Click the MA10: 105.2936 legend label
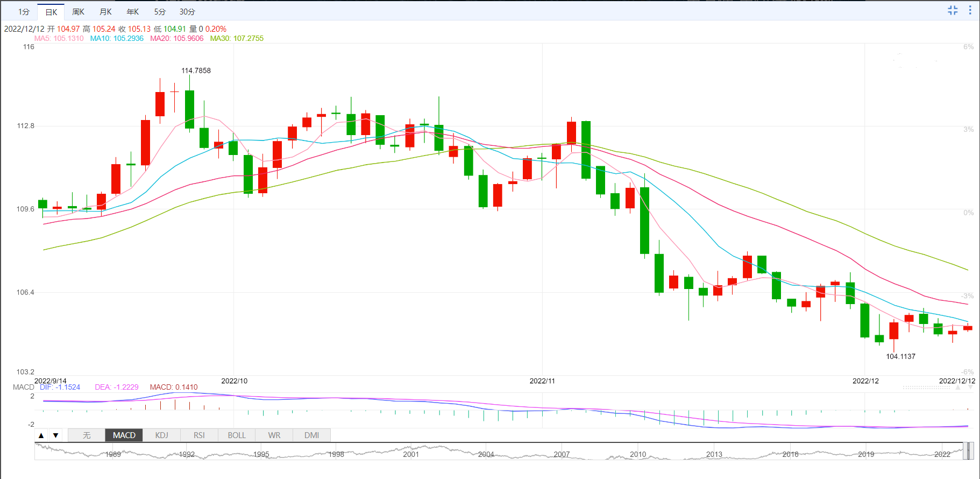Screen dimensions: 980x479 point(117,38)
